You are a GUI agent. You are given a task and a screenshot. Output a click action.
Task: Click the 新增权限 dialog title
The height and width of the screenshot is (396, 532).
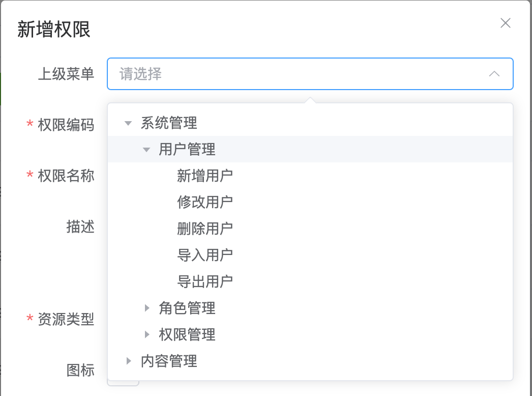click(x=54, y=30)
